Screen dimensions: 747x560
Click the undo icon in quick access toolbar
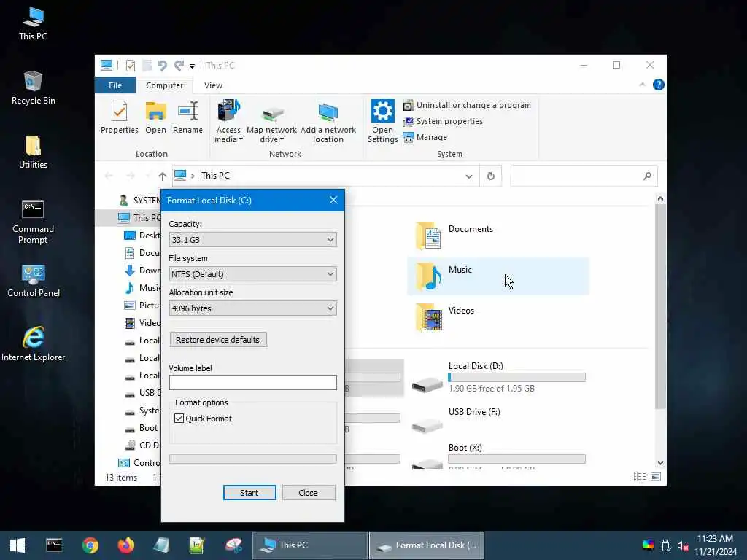pyautogui.click(x=162, y=65)
